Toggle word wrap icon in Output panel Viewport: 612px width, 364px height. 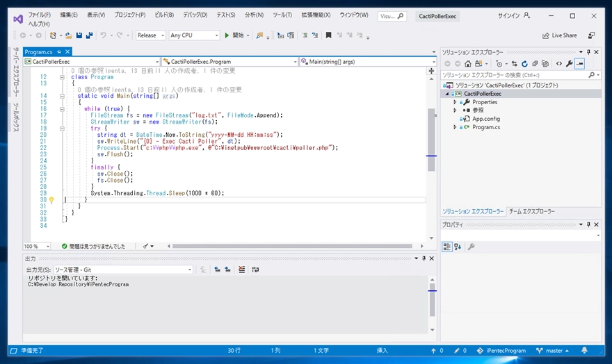[255, 270]
